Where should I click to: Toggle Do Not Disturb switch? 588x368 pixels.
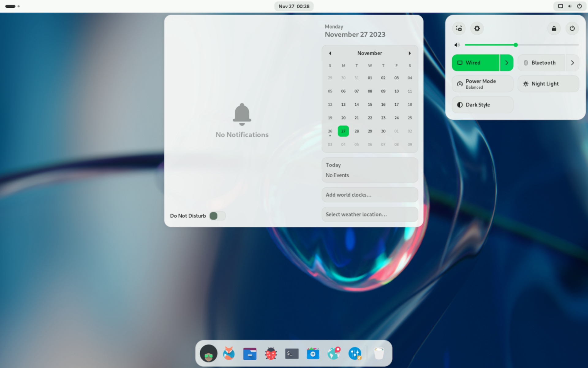coord(217,216)
